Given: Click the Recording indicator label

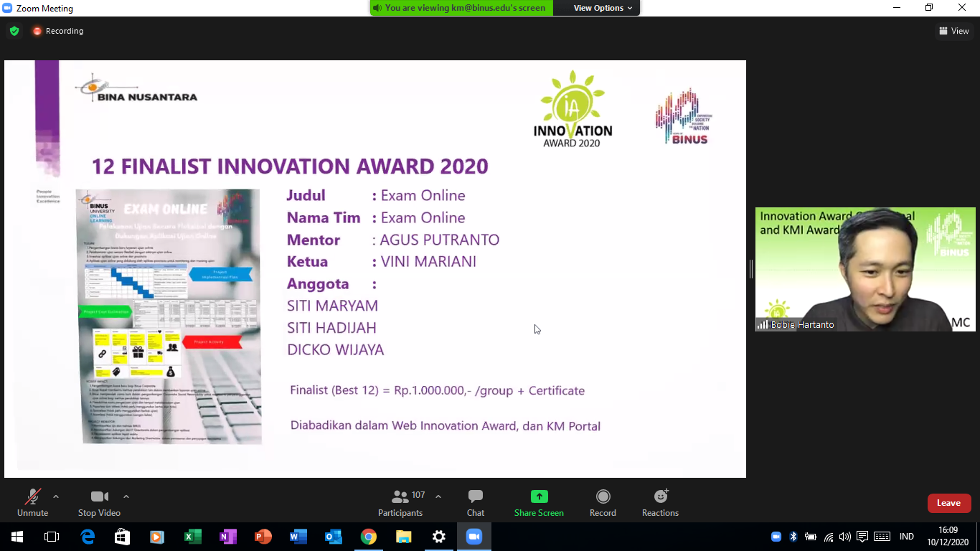Looking at the screenshot, I should (58, 31).
